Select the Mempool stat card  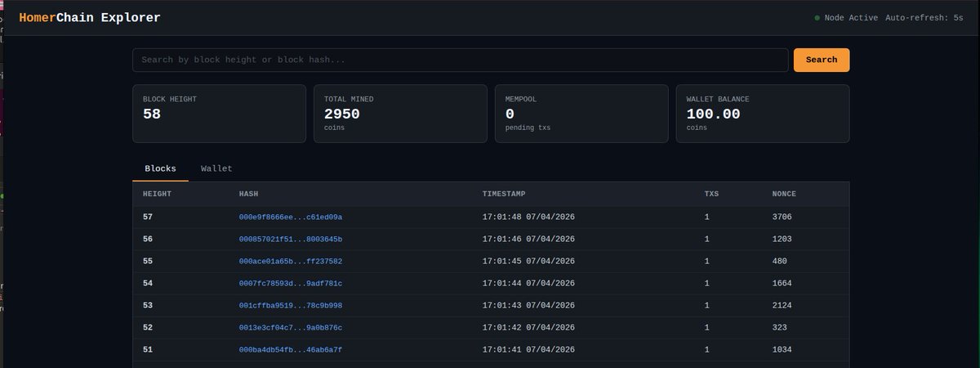click(x=581, y=114)
